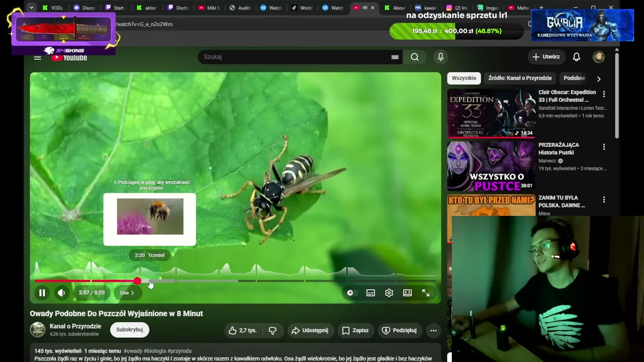Click the Podziękuj thanks button

coord(399,330)
